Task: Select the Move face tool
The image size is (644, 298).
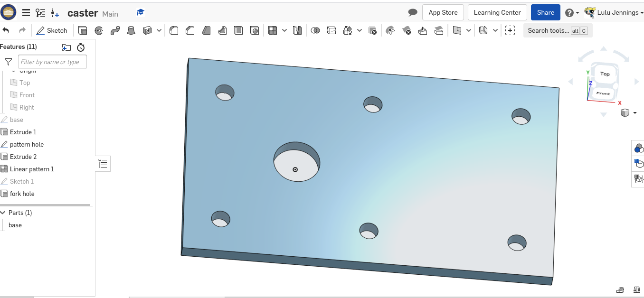Action: pos(423,30)
